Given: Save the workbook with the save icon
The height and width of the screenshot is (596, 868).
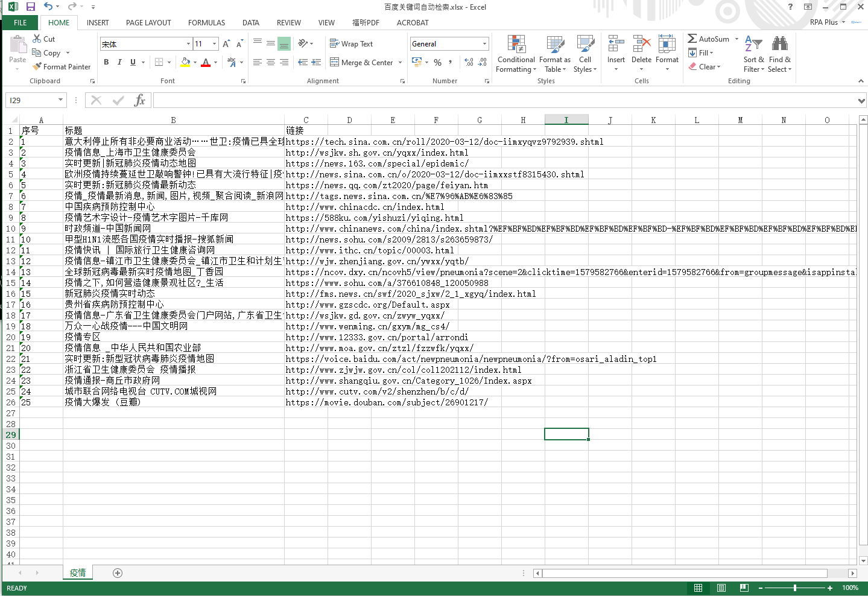Looking at the screenshot, I should 30,7.
